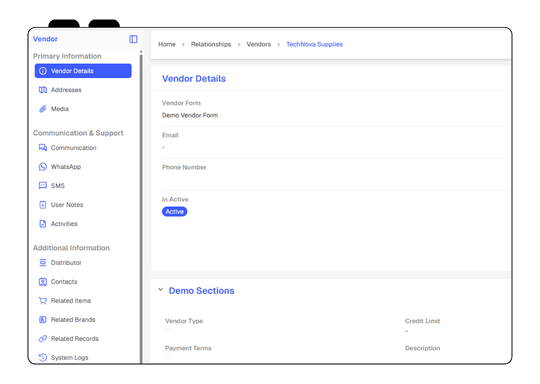
Task: Click the Contacts badge icon
Action: 43,282
